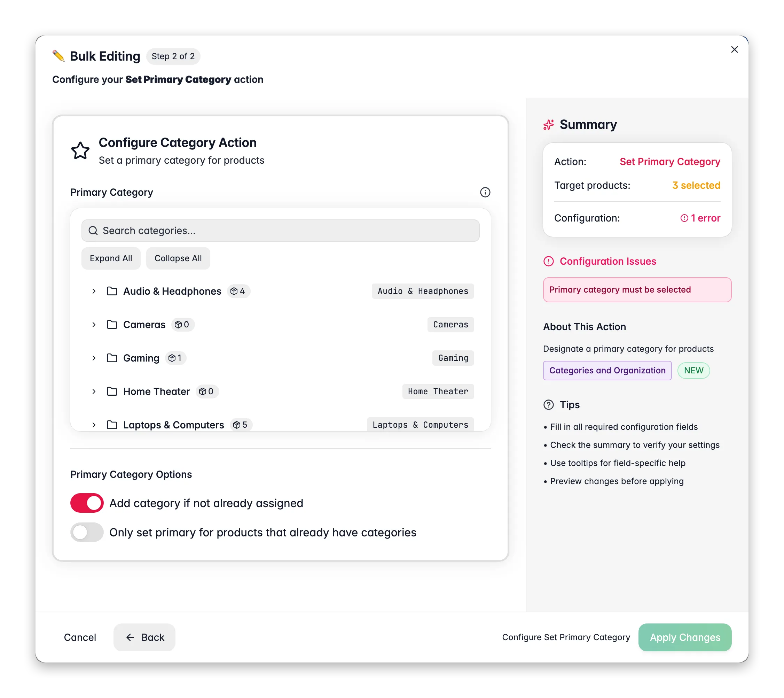This screenshot has width=784, height=698.
Task: Click the Configure Set Primary Category footer label
Action: tap(566, 637)
